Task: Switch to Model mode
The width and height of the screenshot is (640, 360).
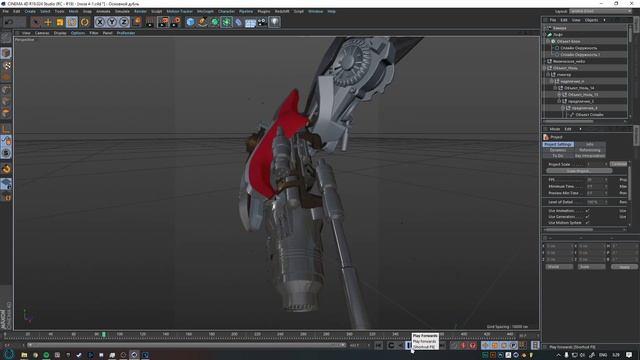Action: click(x=6, y=53)
